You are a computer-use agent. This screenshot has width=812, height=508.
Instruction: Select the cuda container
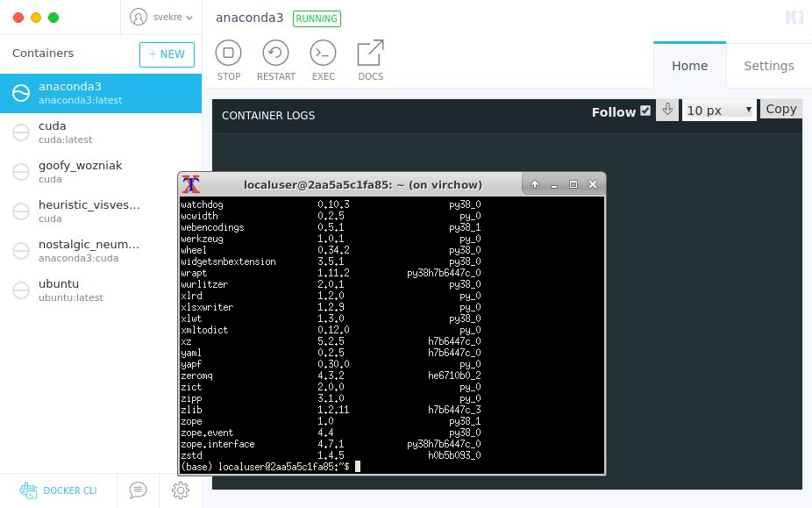(x=101, y=132)
